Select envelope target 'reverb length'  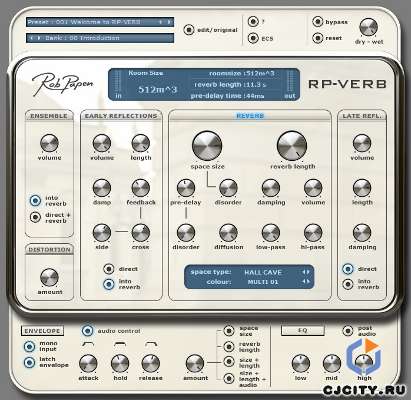pyautogui.click(x=229, y=347)
